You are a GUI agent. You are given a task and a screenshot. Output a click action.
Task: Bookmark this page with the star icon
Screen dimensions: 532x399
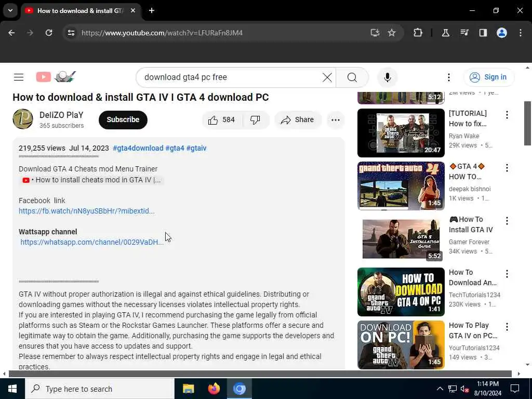point(392,33)
